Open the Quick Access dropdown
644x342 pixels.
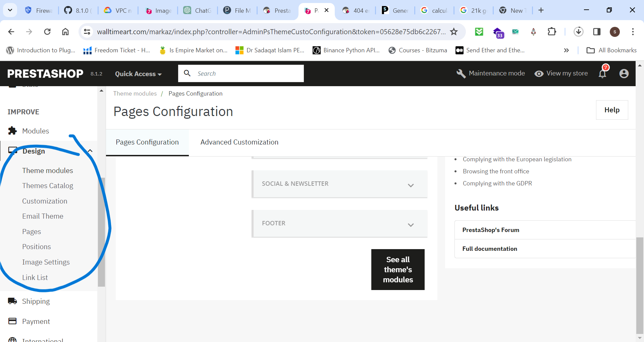pos(138,74)
